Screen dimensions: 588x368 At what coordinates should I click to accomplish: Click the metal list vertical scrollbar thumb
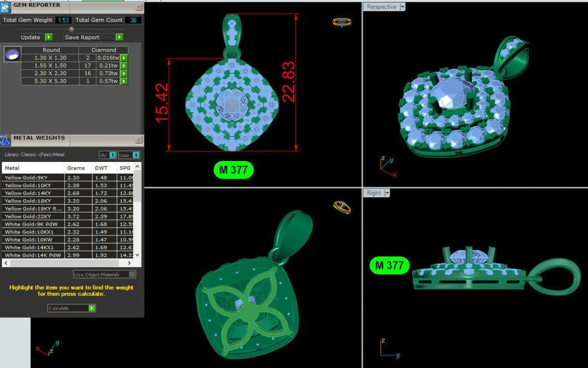pyautogui.click(x=138, y=187)
